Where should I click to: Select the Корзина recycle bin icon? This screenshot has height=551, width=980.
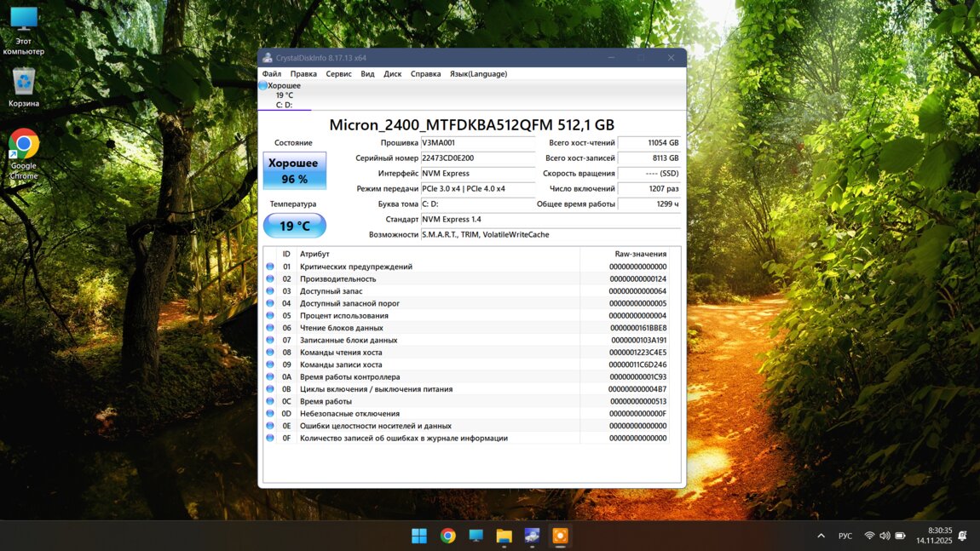pos(24,83)
